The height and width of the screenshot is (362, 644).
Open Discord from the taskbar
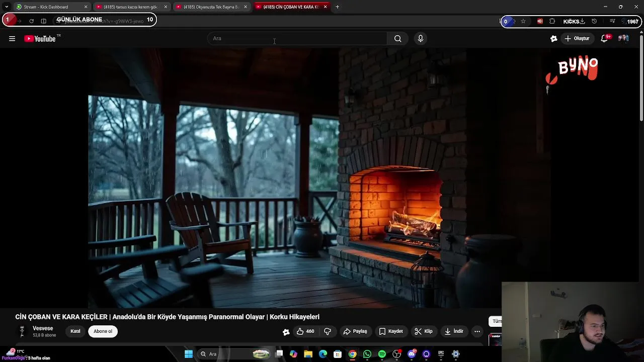412,354
